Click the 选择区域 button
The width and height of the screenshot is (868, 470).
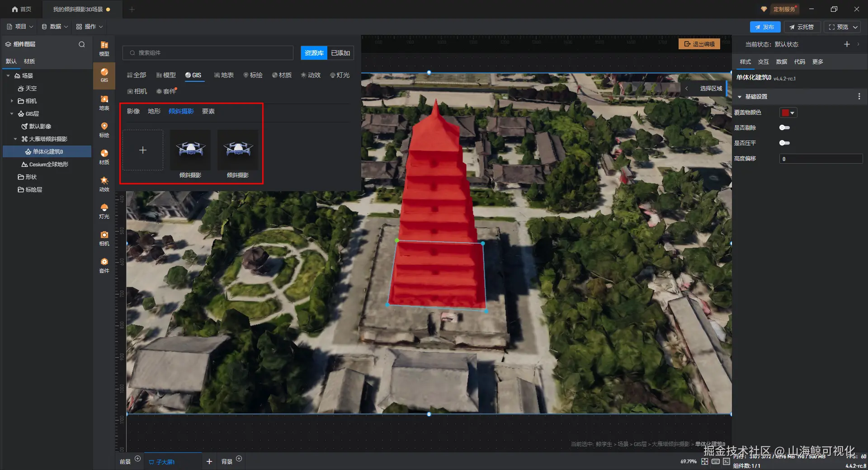[711, 88]
